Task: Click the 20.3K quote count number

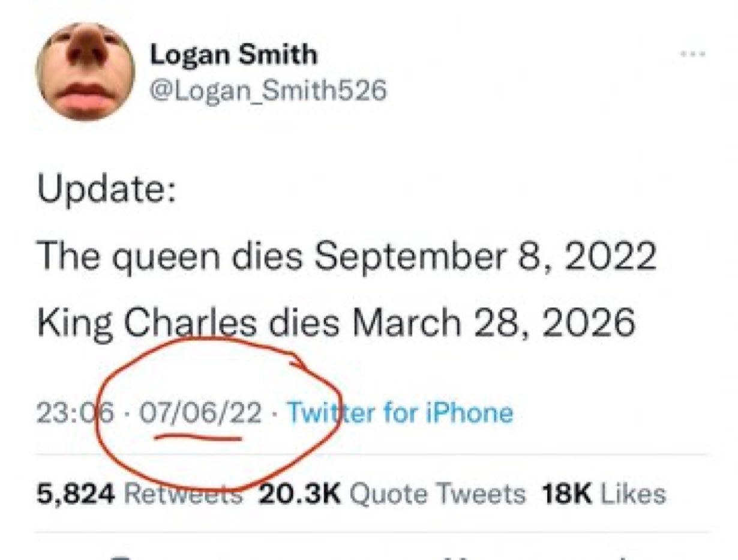Action: (299, 494)
